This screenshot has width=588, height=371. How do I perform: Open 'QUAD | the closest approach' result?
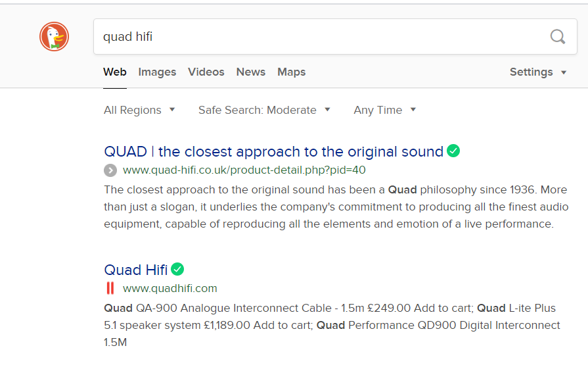(273, 151)
